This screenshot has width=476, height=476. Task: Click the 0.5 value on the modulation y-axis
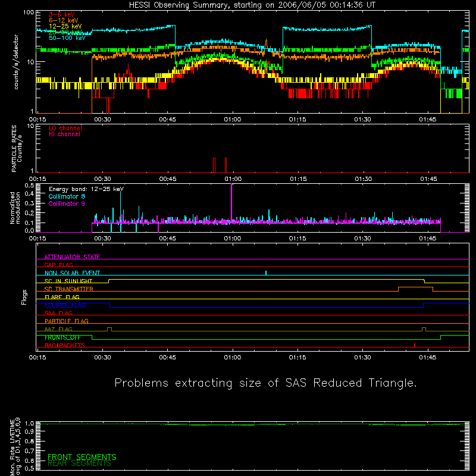pyautogui.click(x=29, y=185)
